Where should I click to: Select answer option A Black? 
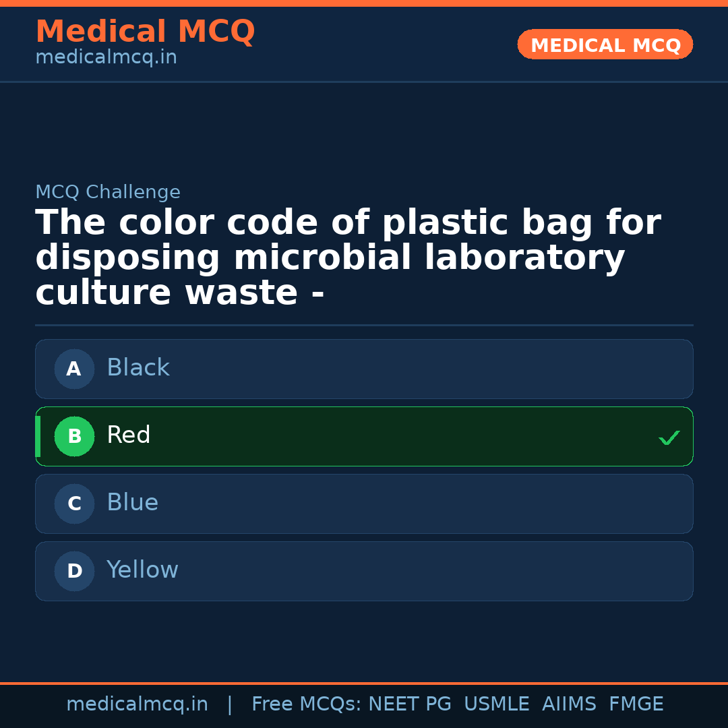click(x=364, y=369)
